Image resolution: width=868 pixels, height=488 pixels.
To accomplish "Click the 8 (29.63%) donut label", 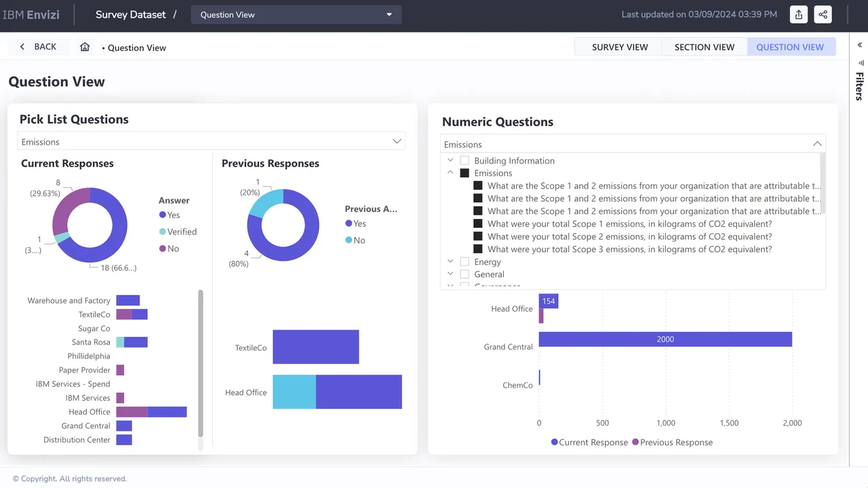I will 45,188.
